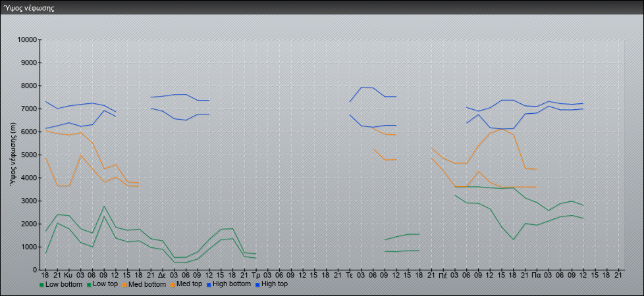Screen dimensions: 644x296
Task: Click the 4000 y-axis tick label
Action: pyautogui.click(x=29, y=178)
